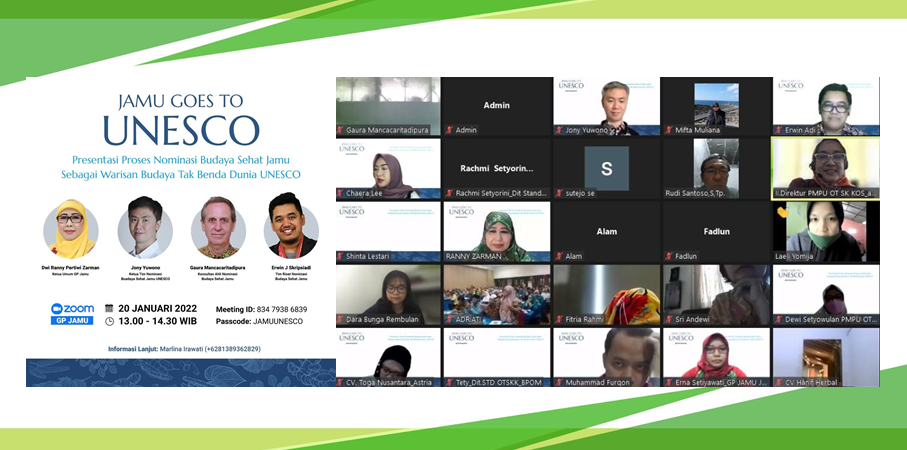Click the muted mic icon beside Gaura Mancacaritadipura
Screen dimensions: 907x450
click(x=340, y=130)
